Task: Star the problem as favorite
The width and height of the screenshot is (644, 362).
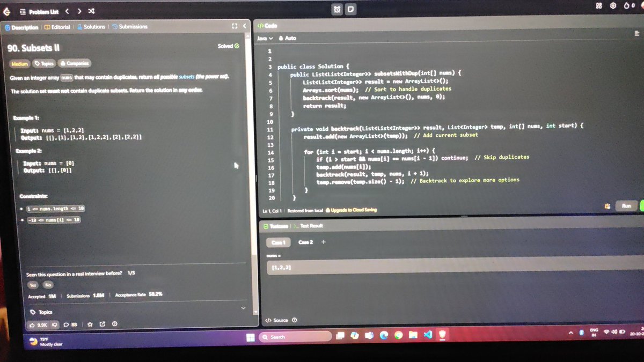Action: coord(90,324)
